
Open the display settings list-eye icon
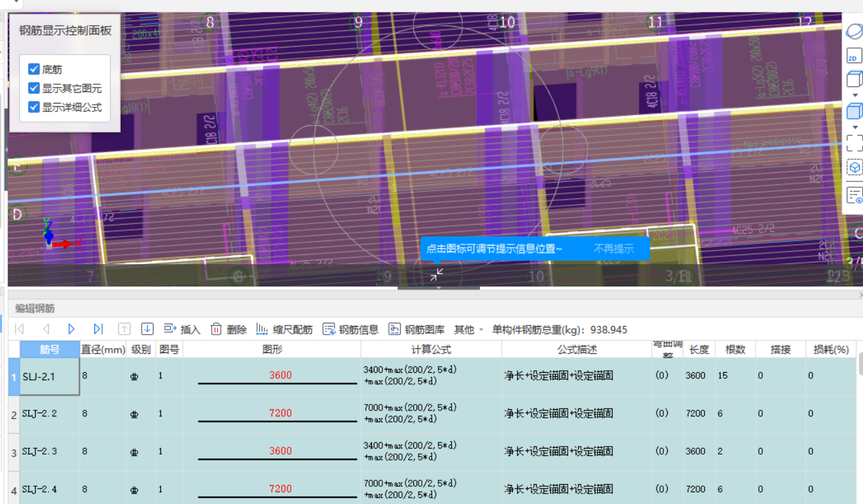point(854,195)
